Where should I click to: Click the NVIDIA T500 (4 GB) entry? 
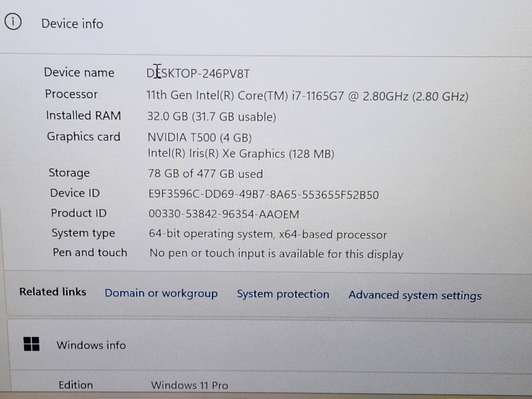coord(199,137)
